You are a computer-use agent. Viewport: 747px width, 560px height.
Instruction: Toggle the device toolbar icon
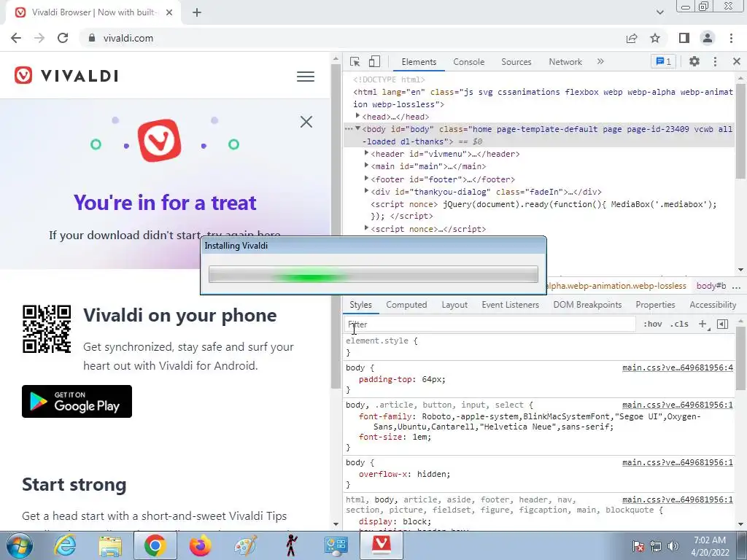(x=374, y=61)
